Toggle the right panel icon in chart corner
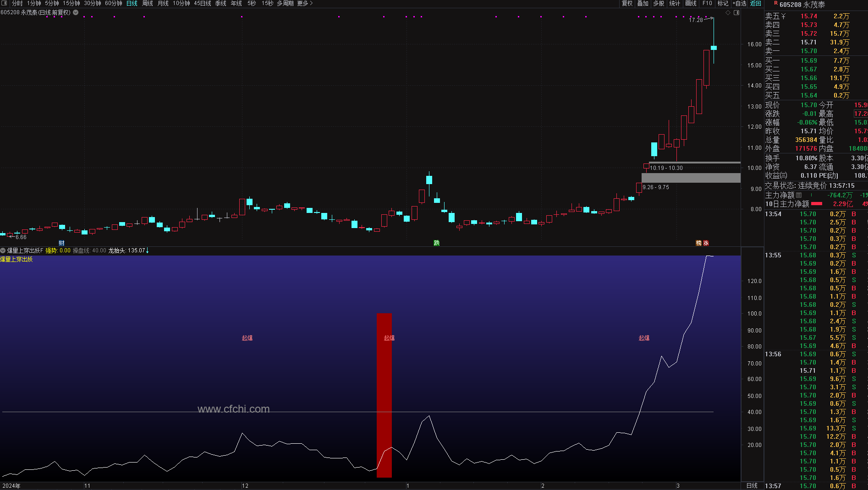 736,12
